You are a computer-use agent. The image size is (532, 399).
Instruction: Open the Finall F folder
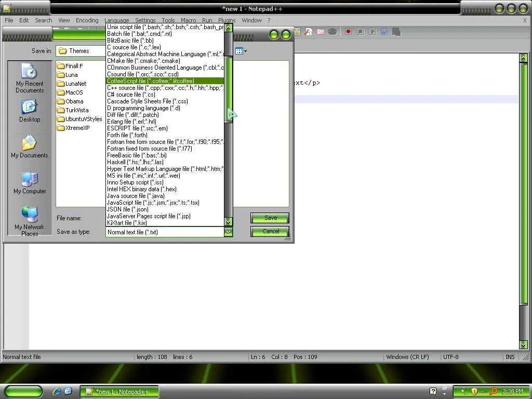click(x=70, y=66)
